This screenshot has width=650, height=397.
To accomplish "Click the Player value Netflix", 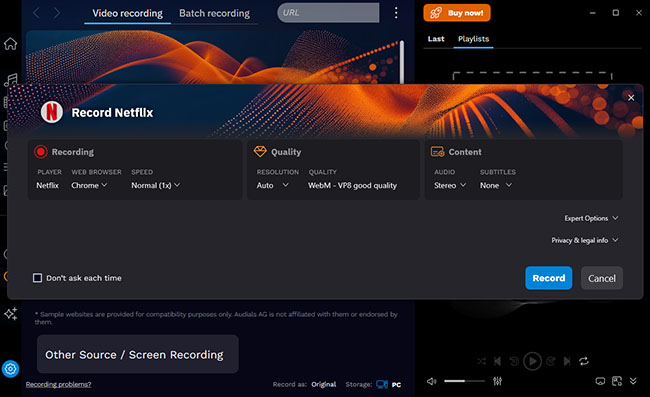I will pos(47,185).
